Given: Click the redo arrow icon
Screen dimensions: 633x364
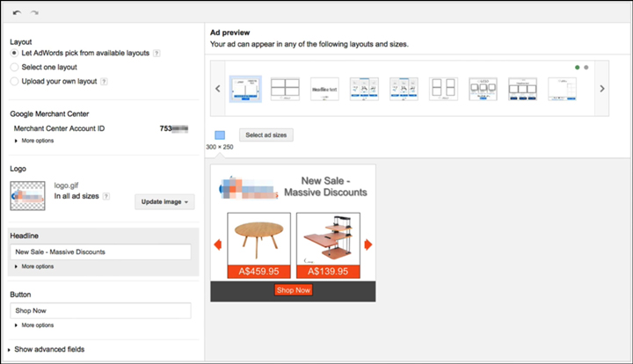Looking at the screenshot, I should [x=34, y=15].
